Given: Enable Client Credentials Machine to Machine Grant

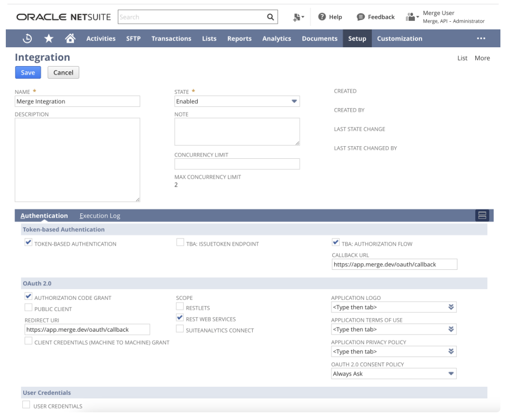Looking at the screenshot, I should pyautogui.click(x=28, y=341).
